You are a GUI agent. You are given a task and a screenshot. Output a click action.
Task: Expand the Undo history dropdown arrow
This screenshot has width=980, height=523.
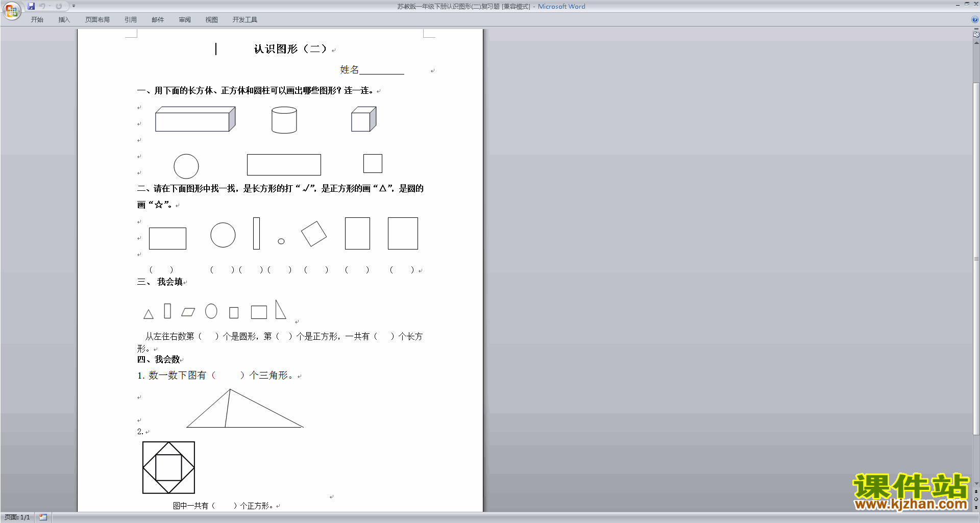(x=50, y=6)
